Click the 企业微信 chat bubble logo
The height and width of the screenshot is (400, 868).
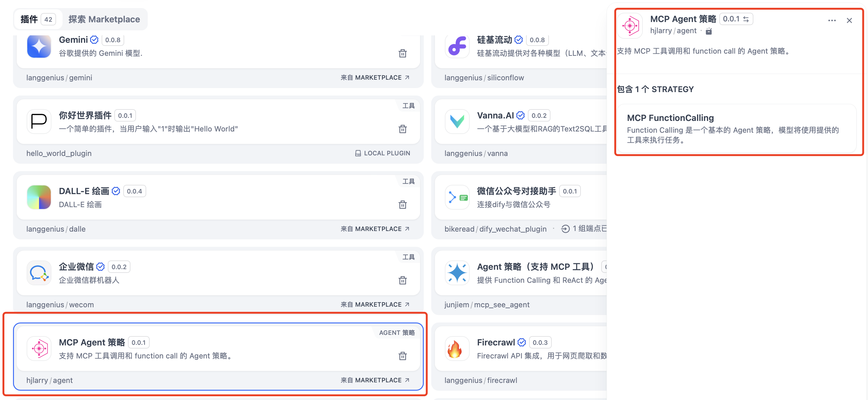point(39,273)
